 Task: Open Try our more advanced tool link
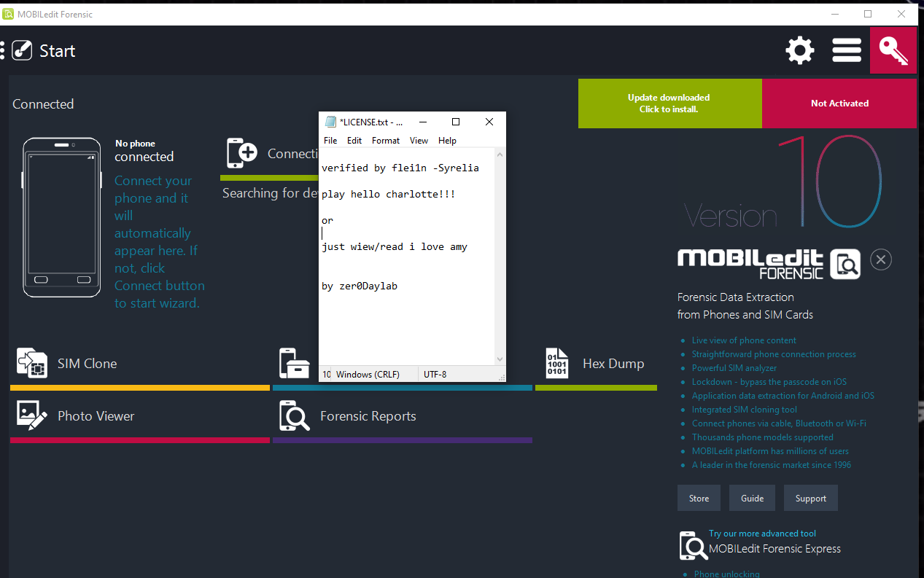762,534
